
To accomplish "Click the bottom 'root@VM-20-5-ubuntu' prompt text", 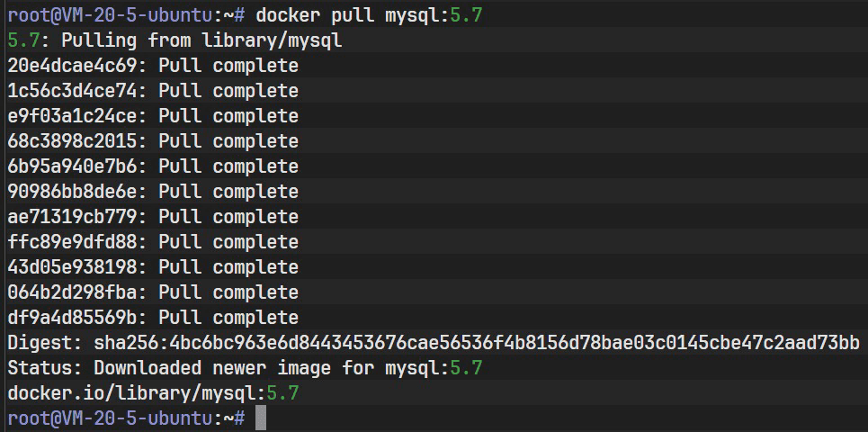I will [x=108, y=418].
